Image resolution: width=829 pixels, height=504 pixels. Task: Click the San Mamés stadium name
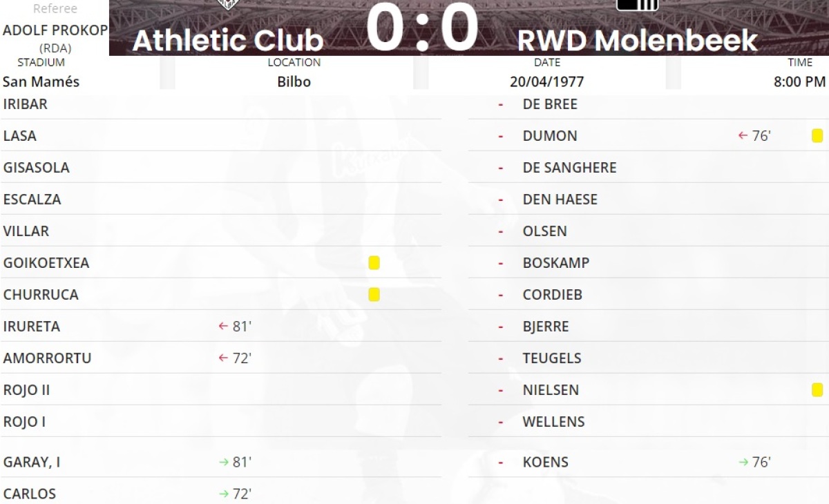pos(41,81)
